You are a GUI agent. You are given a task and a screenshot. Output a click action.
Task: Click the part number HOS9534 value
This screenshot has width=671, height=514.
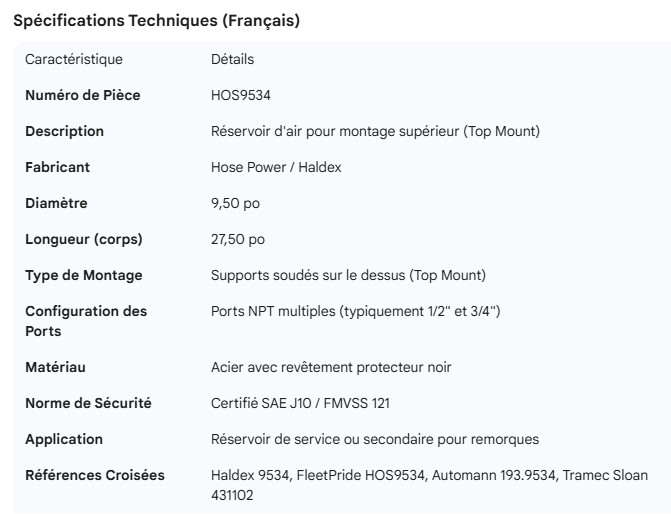241,96
